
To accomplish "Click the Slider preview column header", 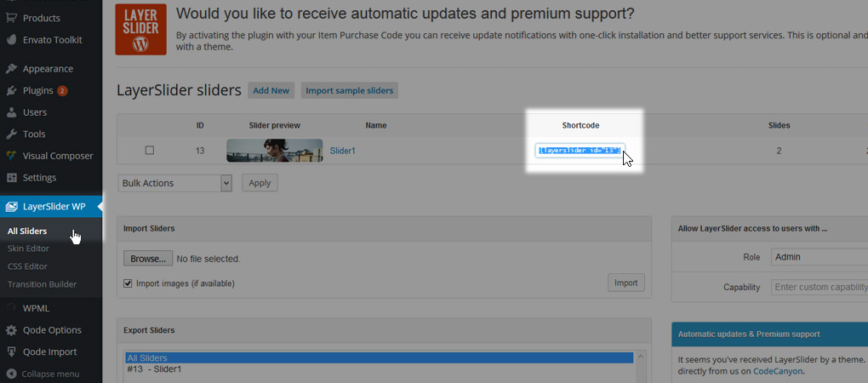I will click(275, 126).
